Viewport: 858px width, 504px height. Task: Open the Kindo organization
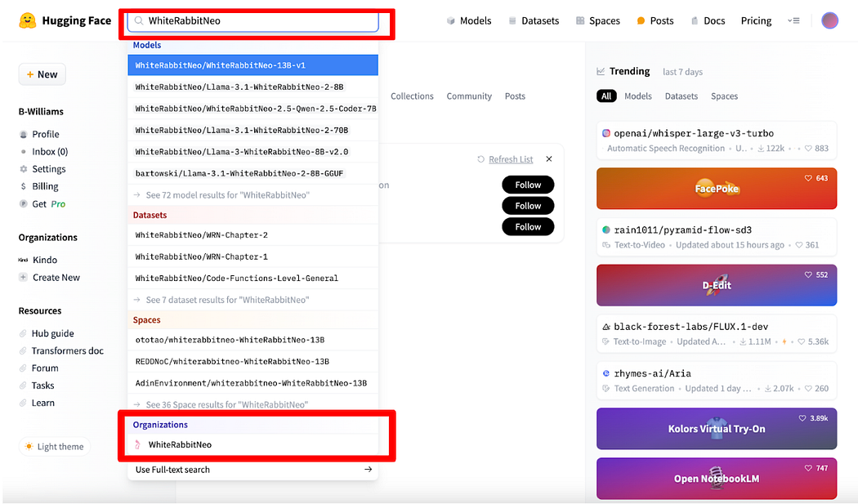tap(38, 260)
